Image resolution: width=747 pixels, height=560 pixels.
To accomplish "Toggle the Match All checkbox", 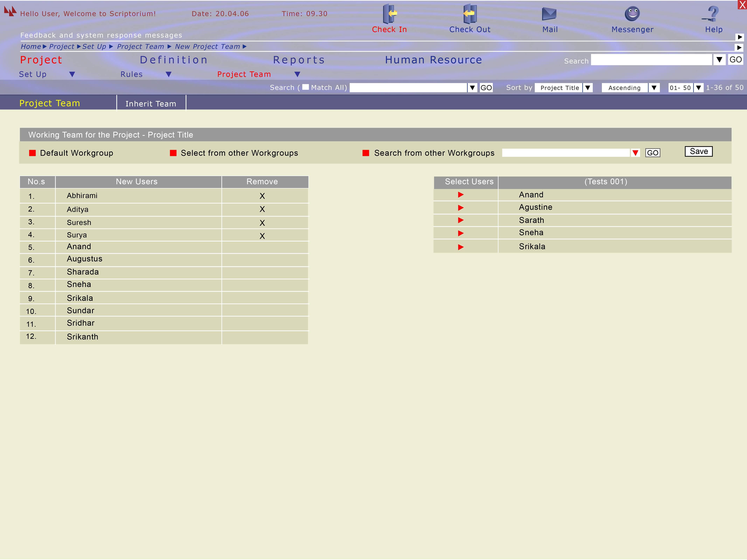I will [305, 87].
